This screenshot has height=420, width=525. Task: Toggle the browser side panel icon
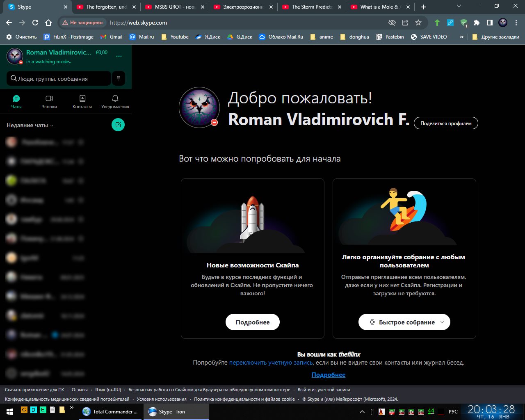(x=490, y=23)
